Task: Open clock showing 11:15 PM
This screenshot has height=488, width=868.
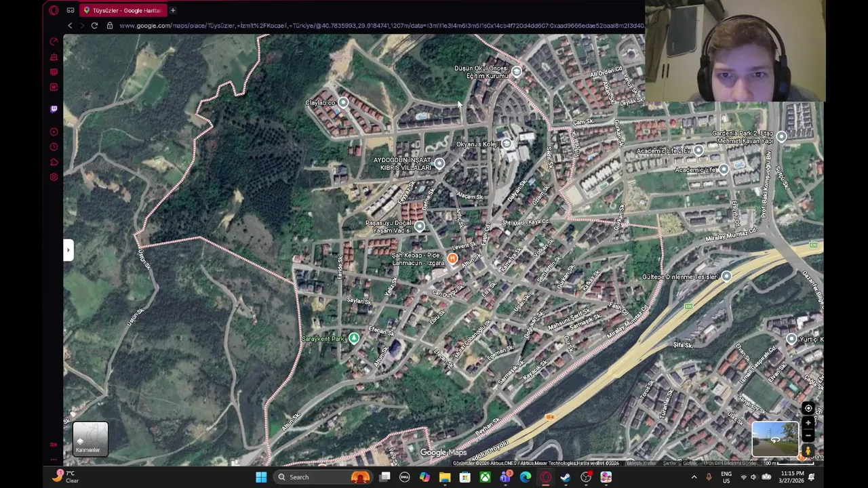Action: [792, 477]
